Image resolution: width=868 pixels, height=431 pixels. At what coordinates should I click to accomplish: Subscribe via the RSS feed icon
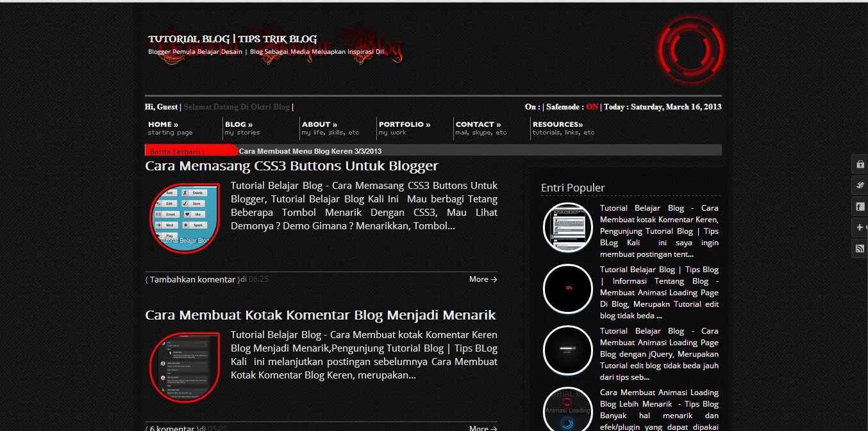859,248
